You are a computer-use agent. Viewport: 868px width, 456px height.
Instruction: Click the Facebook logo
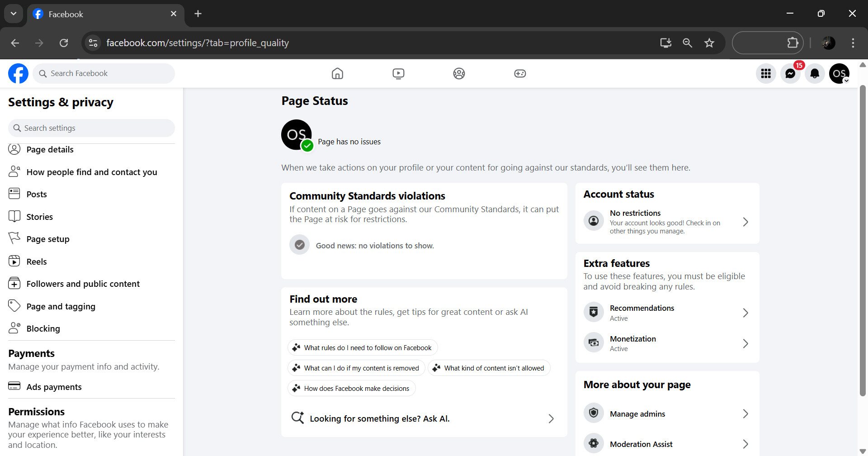point(18,73)
